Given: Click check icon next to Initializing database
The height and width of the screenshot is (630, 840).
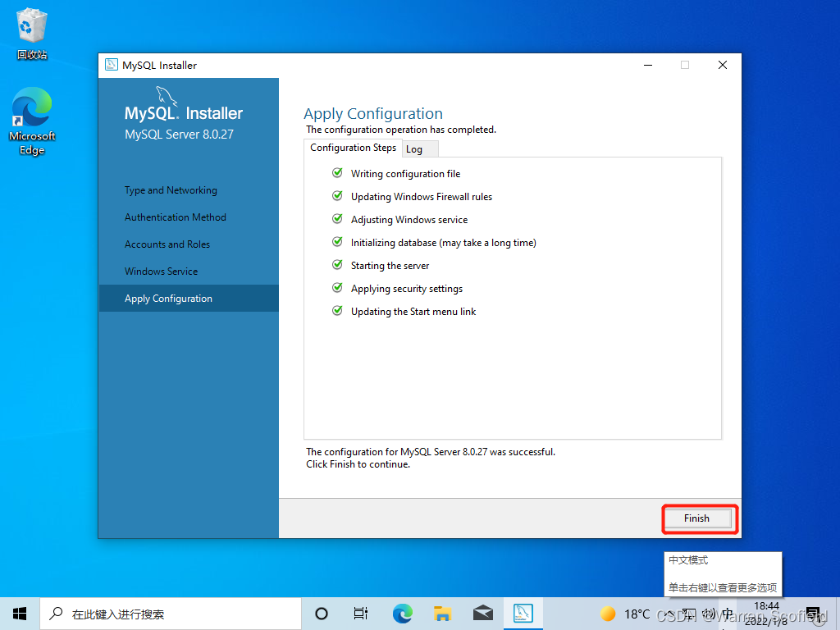Looking at the screenshot, I should point(337,242).
